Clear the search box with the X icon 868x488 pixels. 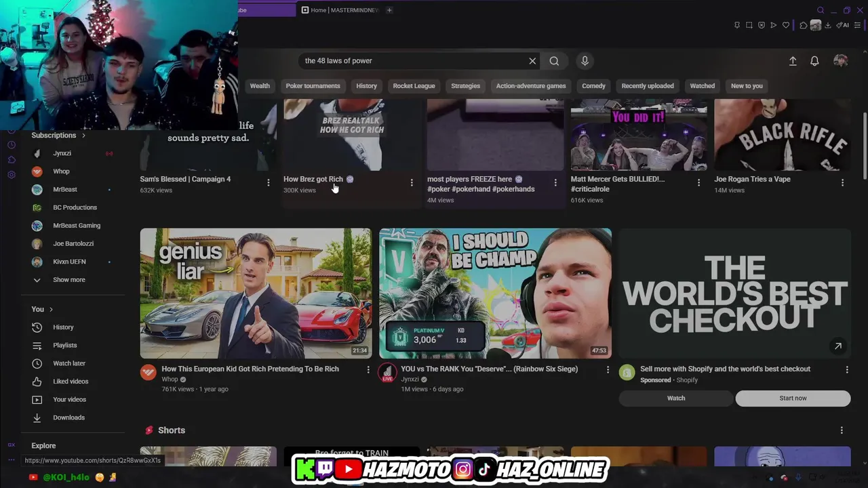(532, 61)
